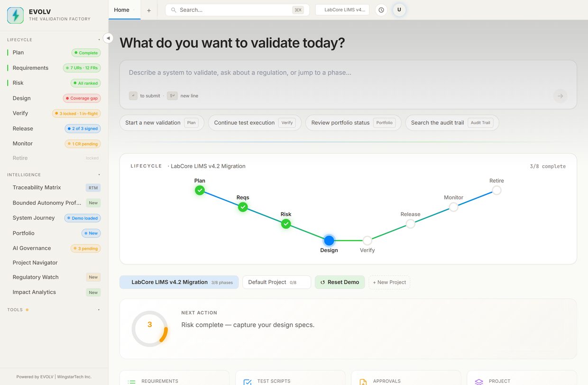The height and width of the screenshot is (385, 588).
Task: Add a new tab with plus icon
Action: tap(148, 10)
